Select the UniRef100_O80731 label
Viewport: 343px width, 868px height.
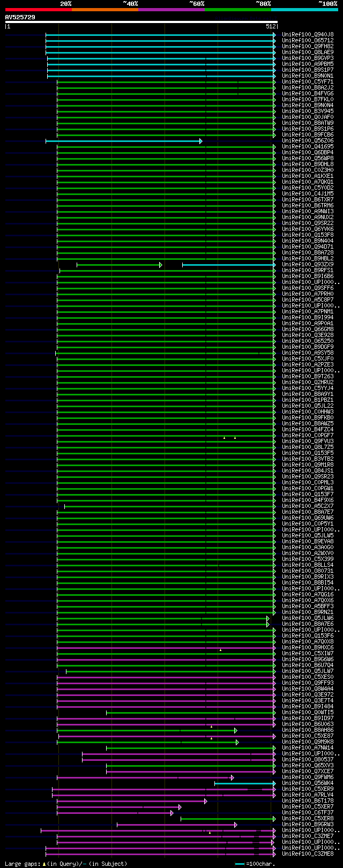[x=308, y=571]
